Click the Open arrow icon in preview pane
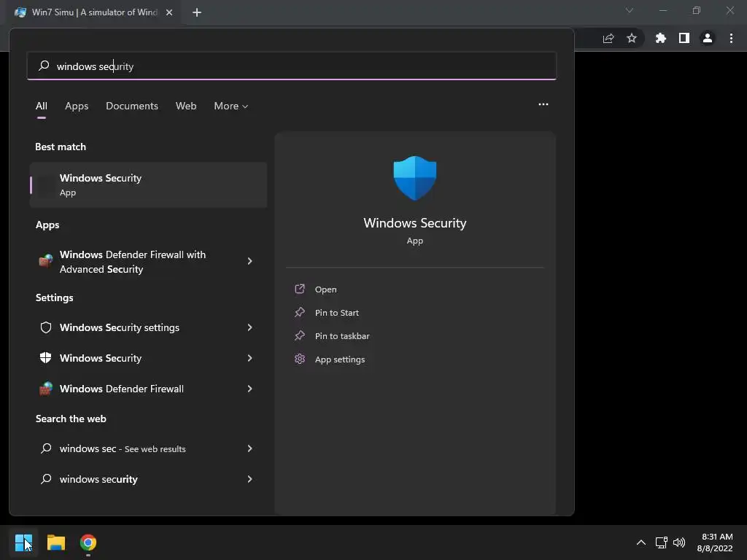The width and height of the screenshot is (747, 560). click(300, 289)
